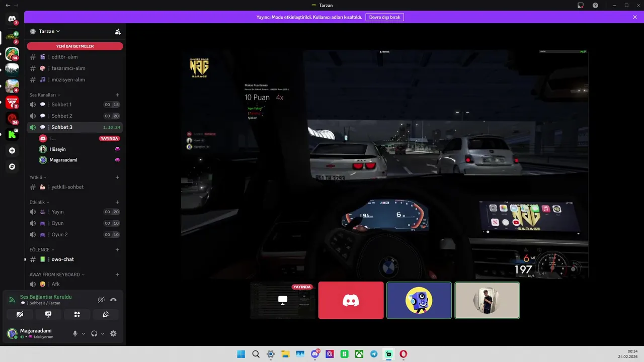Open the green K server icon
The width and height of the screenshot is (644, 362).
tap(12, 134)
